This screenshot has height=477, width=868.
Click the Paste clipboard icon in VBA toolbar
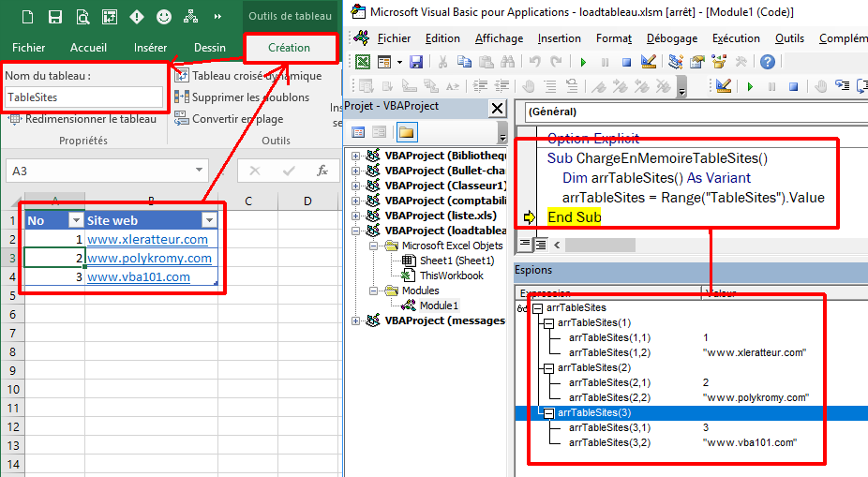(x=486, y=62)
